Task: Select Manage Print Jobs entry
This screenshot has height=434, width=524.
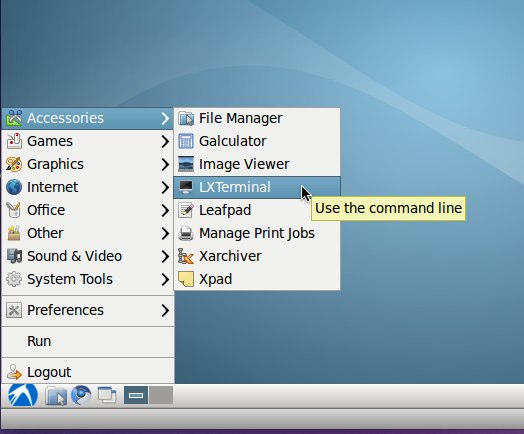Action: [257, 233]
